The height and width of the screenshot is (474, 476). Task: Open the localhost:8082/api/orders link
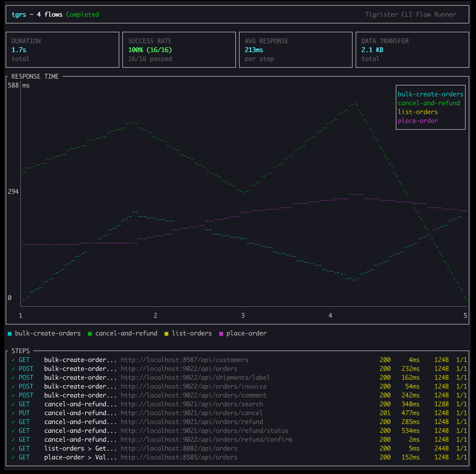point(178,448)
